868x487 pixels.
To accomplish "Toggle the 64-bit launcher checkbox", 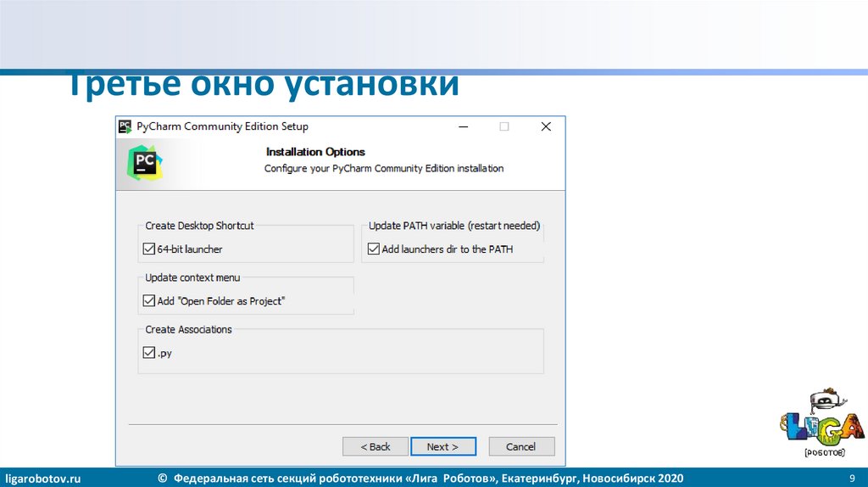I will pos(149,249).
